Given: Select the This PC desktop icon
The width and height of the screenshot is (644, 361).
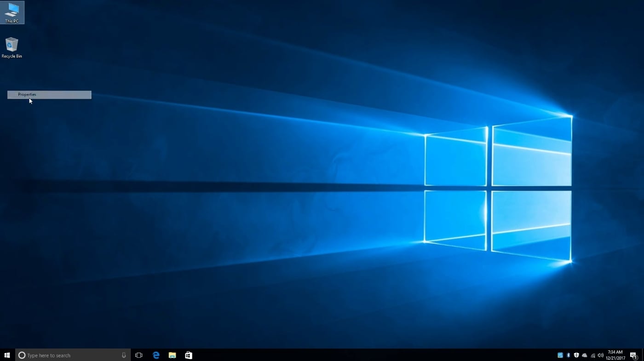Looking at the screenshot, I should (12, 12).
